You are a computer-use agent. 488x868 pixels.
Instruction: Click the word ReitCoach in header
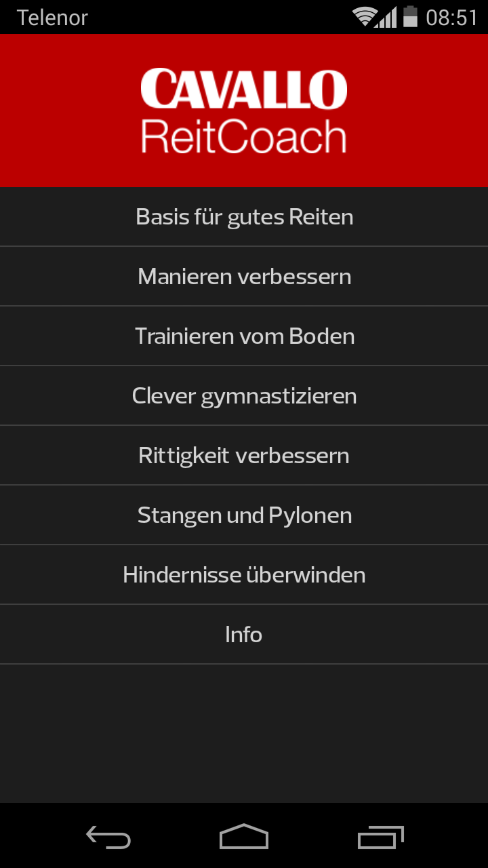click(244, 136)
